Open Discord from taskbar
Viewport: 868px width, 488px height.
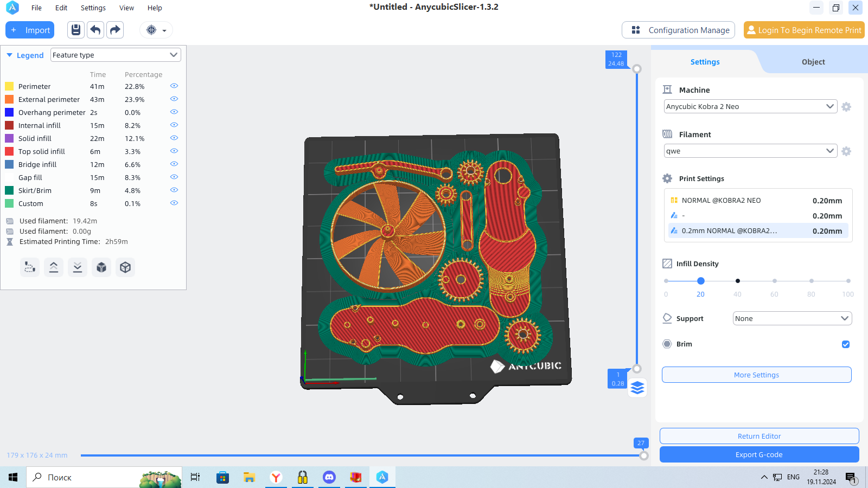(329, 477)
